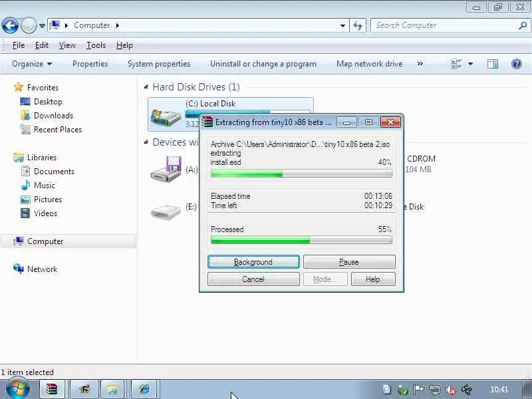This screenshot has width=532, height=399.
Task: Open System properties
Action: pyautogui.click(x=159, y=64)
